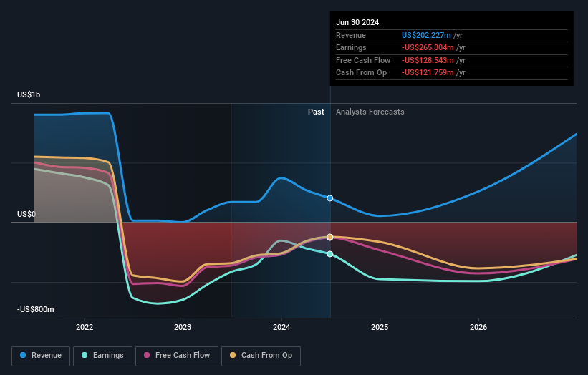This screenshot has width=588, height=375.
Task: Click the 2026 x-axis label
Action: tap(478, 327)
